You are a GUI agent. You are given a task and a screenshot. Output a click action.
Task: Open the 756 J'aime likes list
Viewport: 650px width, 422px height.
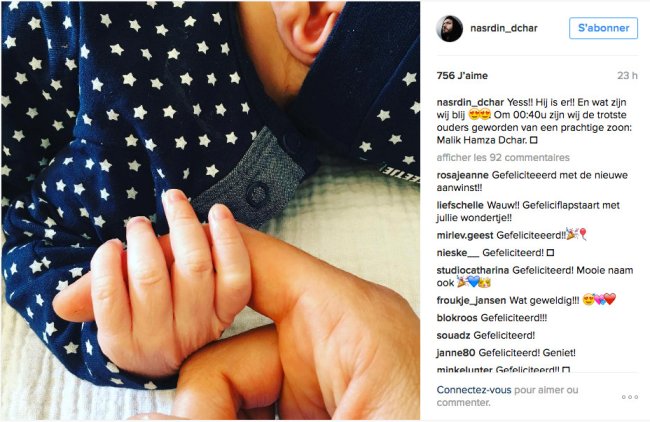click(x=462, y=76)
